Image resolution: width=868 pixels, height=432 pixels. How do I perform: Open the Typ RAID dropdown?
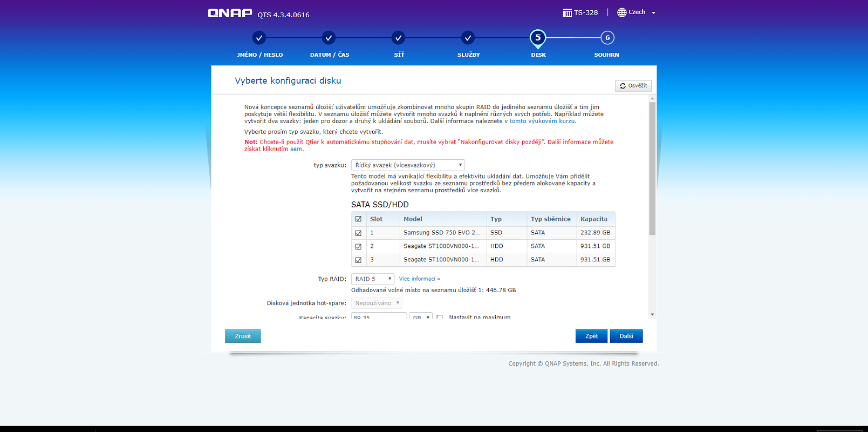[x=373, y=279]
